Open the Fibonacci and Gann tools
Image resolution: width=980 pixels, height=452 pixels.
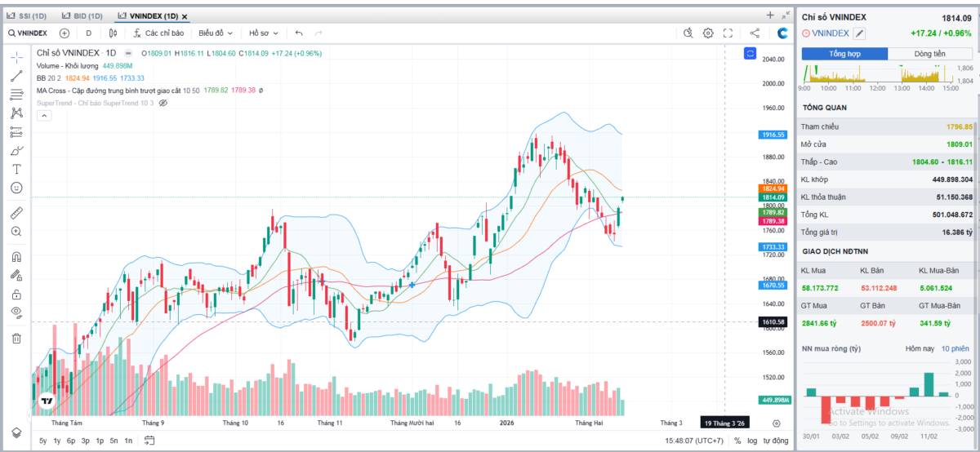point(16,95)
